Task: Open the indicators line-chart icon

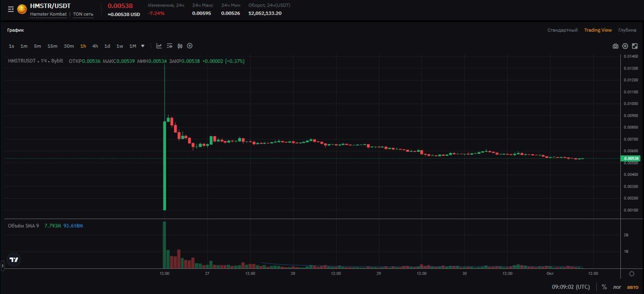Action: tap(159, 46)
